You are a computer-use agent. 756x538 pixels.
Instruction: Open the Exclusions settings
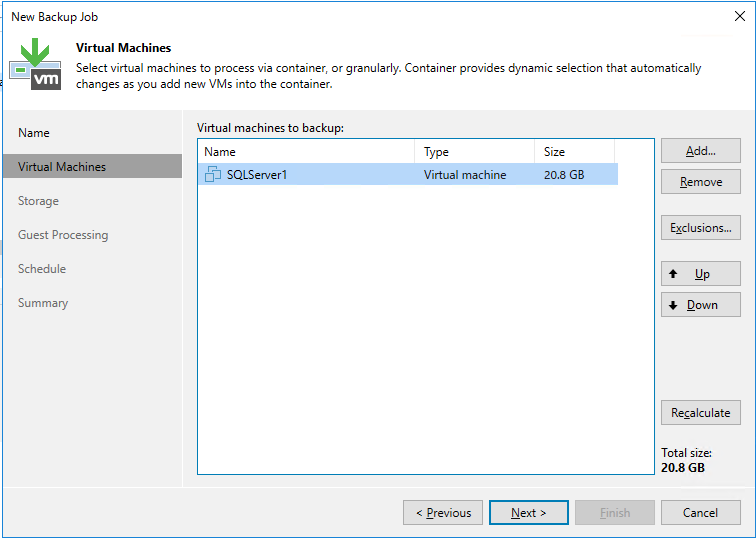[701, 228]
